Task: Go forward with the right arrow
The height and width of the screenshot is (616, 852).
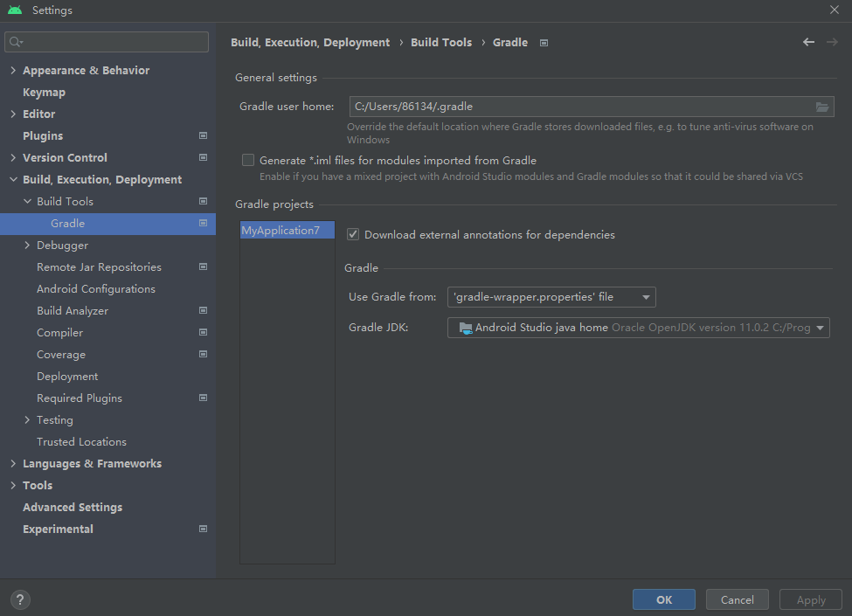Action: [832, 42]
